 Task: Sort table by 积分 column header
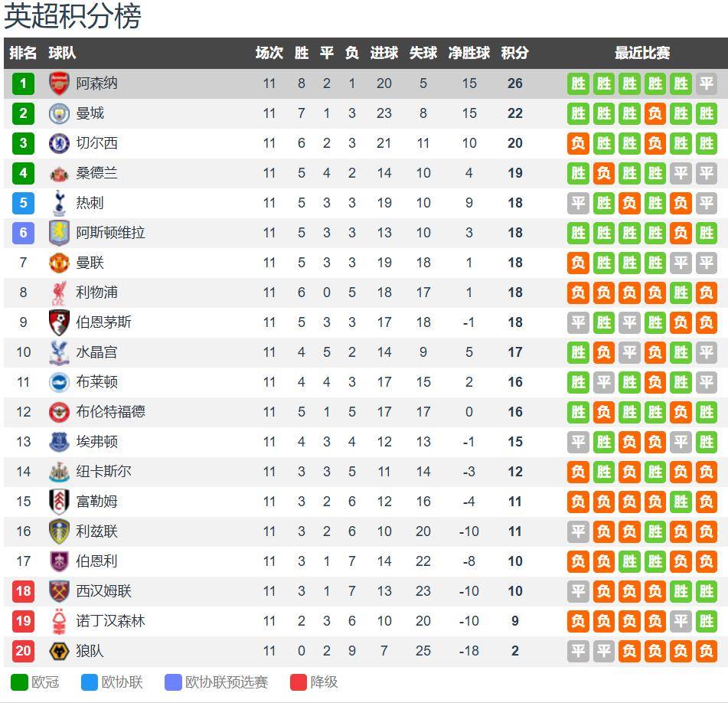point(514,53)
